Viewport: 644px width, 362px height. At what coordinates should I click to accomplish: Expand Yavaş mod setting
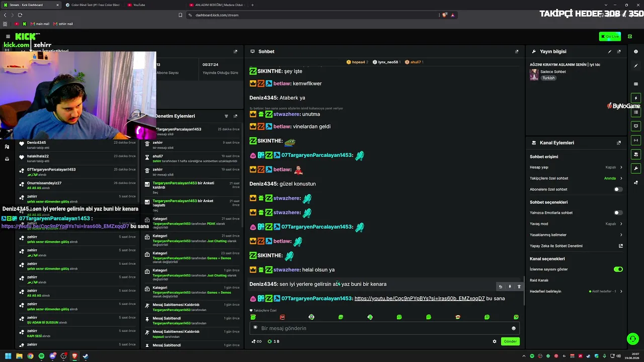point(576,224)
